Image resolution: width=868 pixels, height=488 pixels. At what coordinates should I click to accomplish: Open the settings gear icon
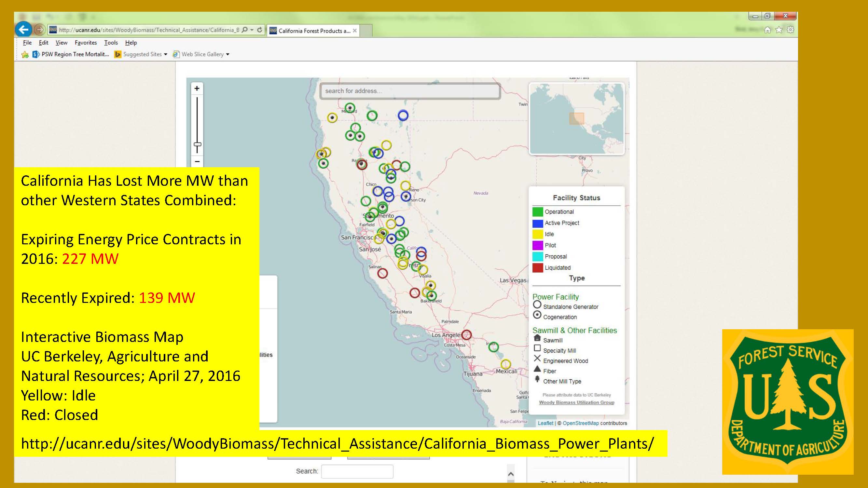click(x=790, y=30)
